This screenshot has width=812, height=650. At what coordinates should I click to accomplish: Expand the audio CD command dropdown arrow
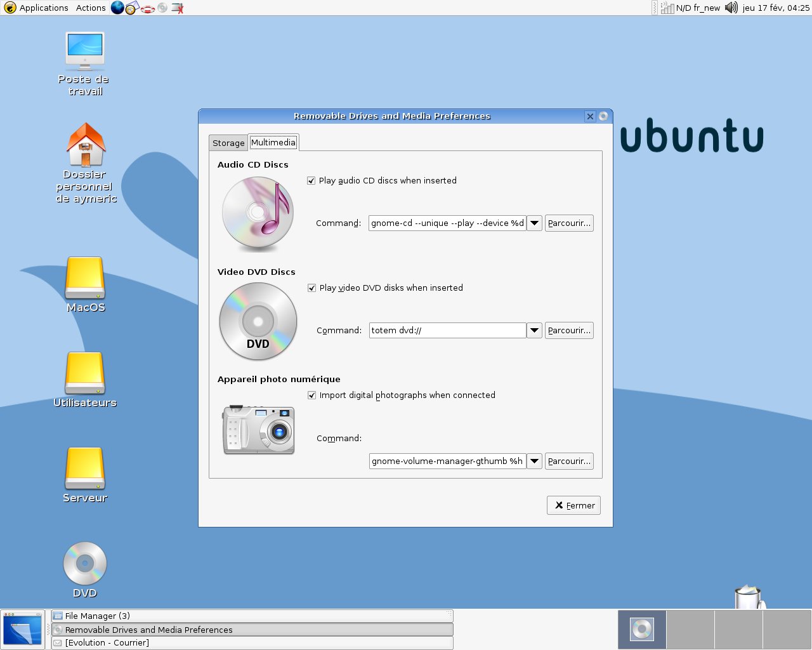click(535, 223)
